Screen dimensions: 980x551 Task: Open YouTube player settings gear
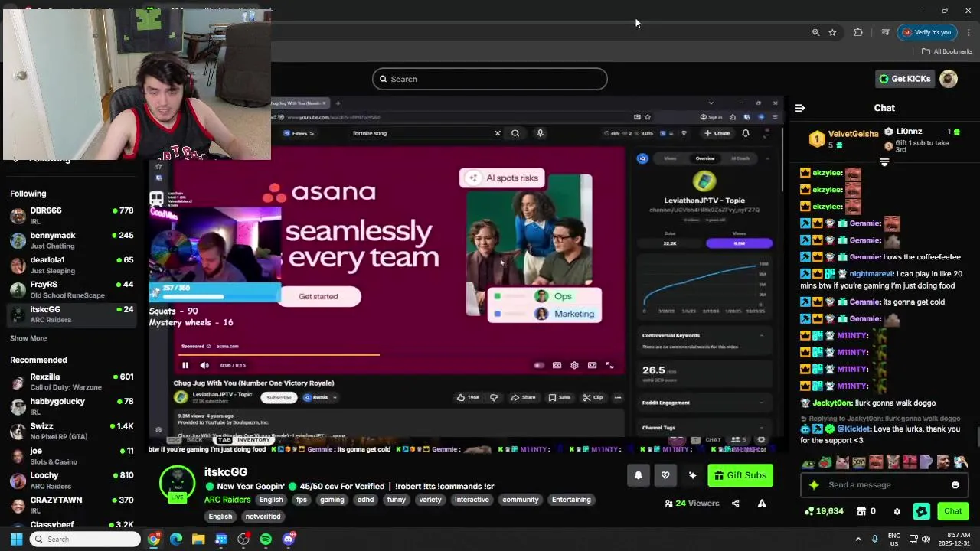click(x=574, y=365)
